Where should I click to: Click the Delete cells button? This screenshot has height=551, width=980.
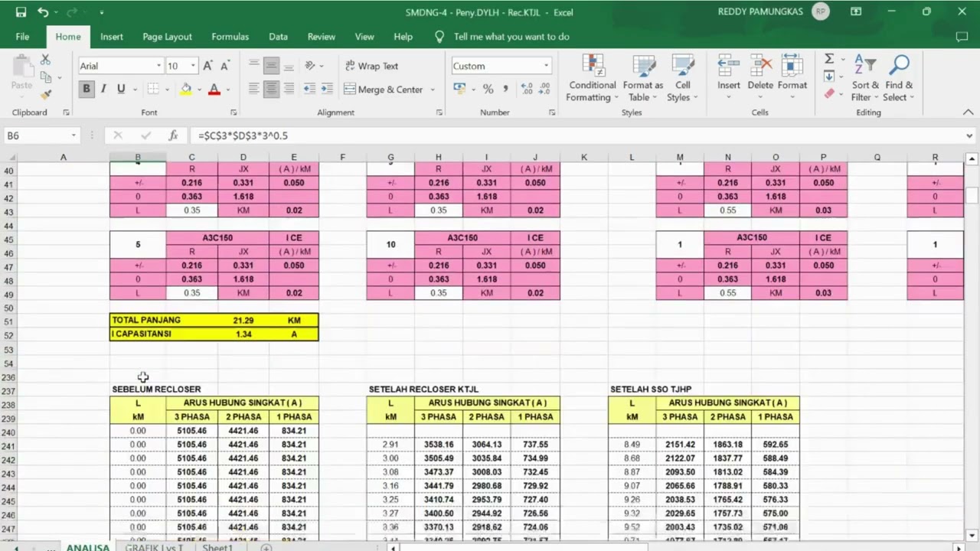(760, 77)
